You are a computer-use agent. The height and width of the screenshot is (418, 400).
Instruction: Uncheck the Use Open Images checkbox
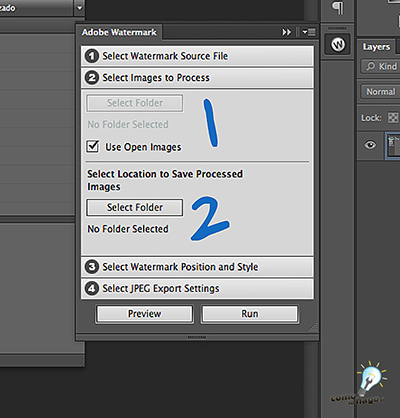coord(93,146)
